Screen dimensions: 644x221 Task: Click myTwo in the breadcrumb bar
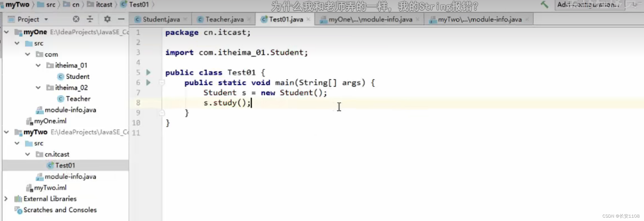coord(17,5)
